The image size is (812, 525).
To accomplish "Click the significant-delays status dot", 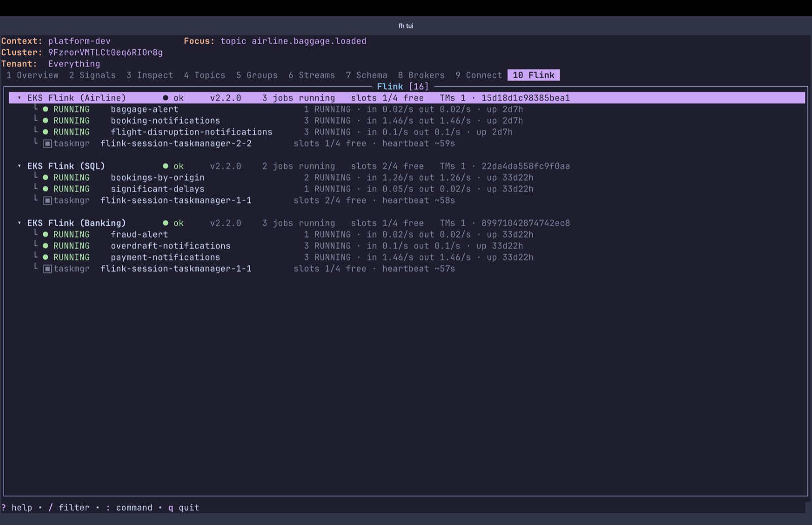I will click(46, 189).
